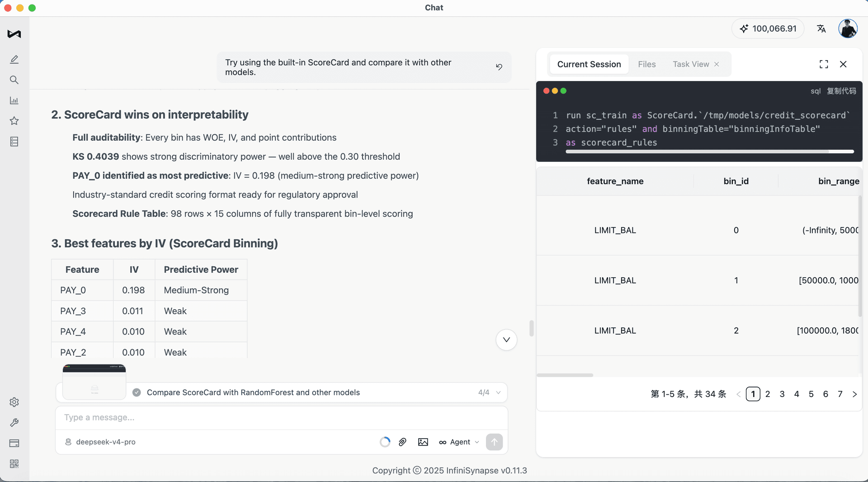Click the Medium-Strong predictive power cell

point(201,290)
